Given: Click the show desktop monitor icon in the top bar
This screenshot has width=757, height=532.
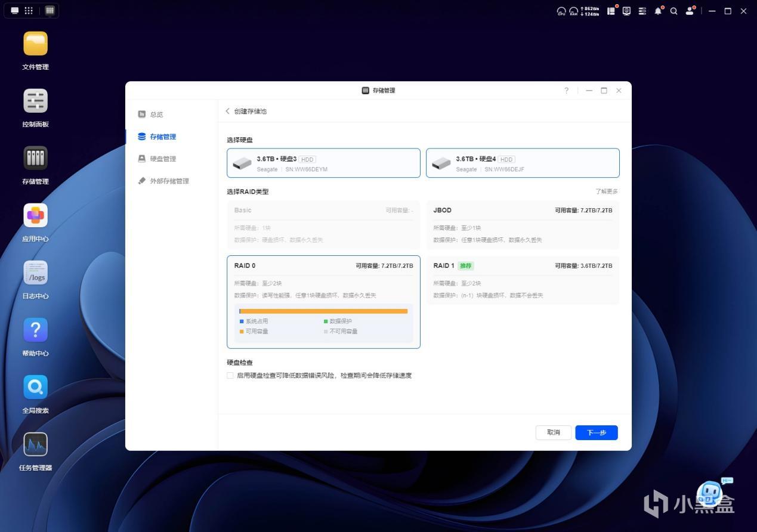Looking at the screenshot, I should coord(15,11).
